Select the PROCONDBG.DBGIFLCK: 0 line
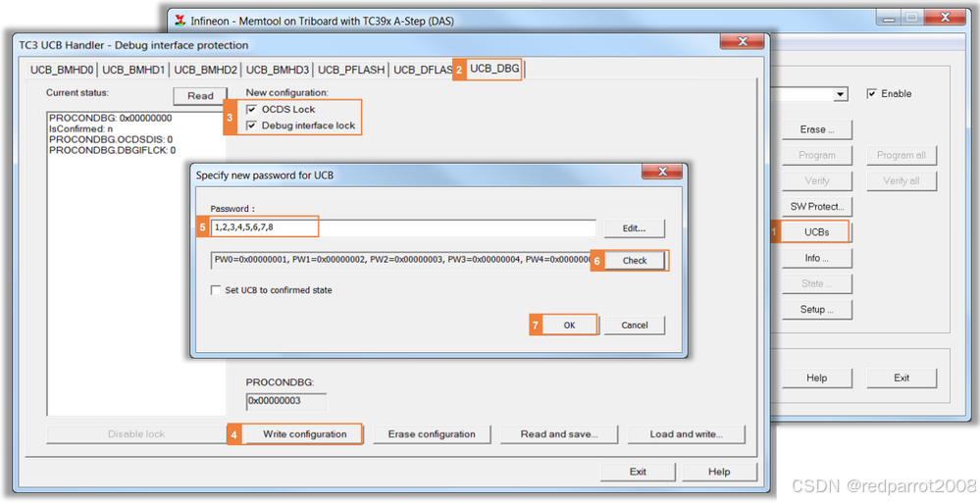The width and height of the screenshot is (980, 503). coord(113,150)
